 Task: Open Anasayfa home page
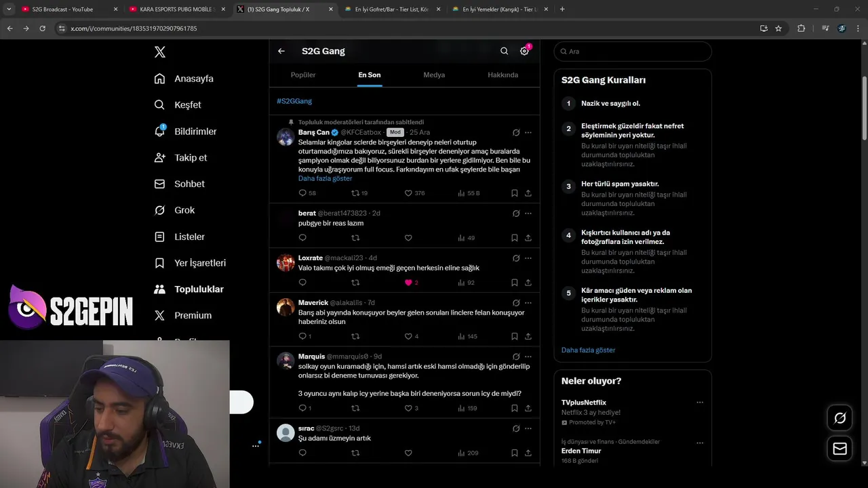pos(184,79)
